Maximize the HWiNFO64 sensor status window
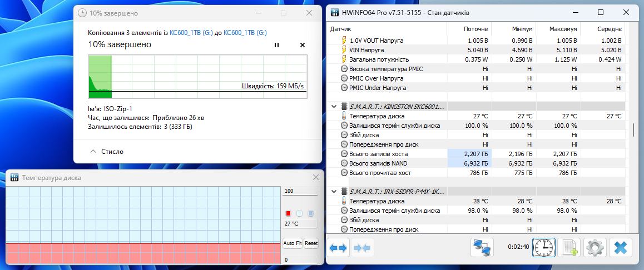This screenshot has width=644, height=270. point(601,13)
